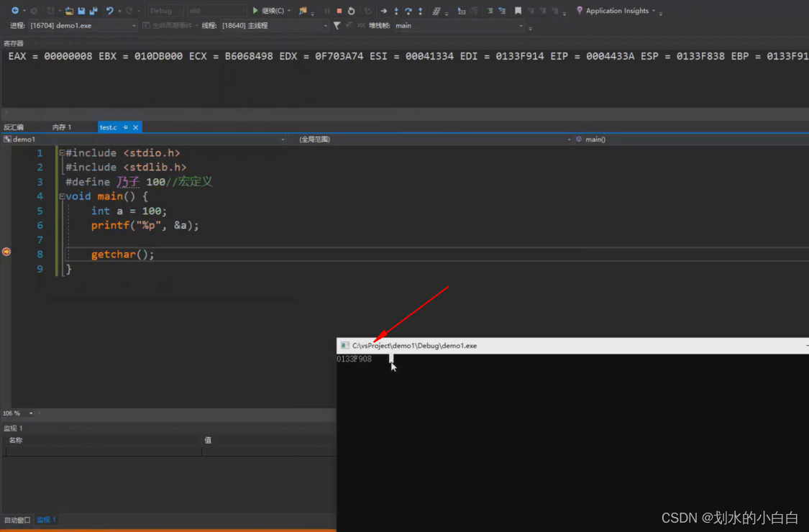This screenshot has height=532, width=809.
Task: Click the find in files toolbar icon
Action: click(x=303, y=11)
